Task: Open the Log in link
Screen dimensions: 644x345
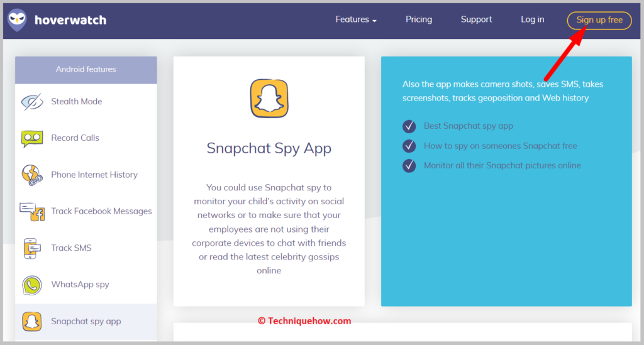Action: pos(532,19)
